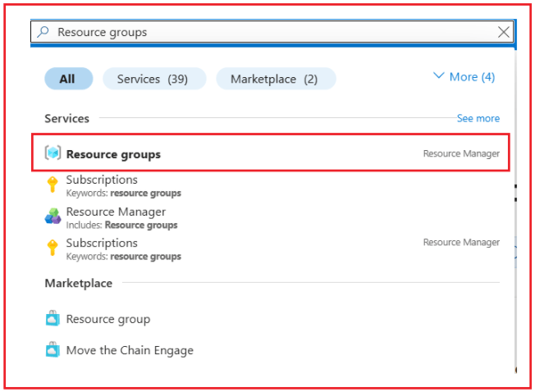Screen dimensions: 535x392
Task: Click the Resource groups cube icon
Action: point(53,153)
